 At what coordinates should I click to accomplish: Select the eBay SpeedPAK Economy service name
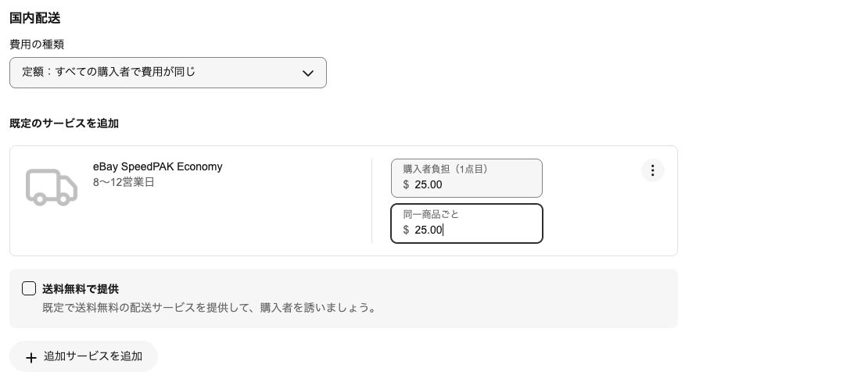[x=158, y=166]
